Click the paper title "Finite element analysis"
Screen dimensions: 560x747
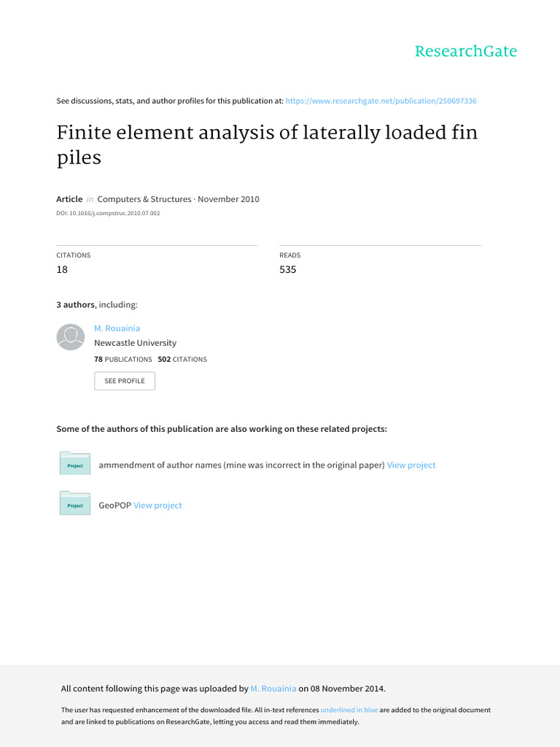267,145
